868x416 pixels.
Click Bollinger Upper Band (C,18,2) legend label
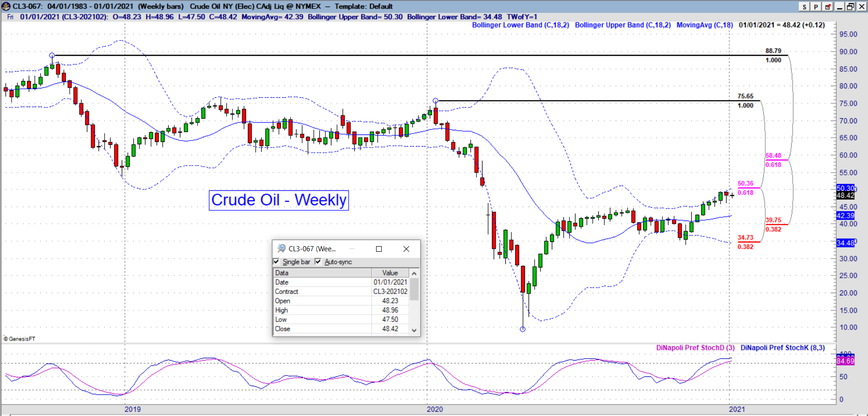click(x=623, y=25)
